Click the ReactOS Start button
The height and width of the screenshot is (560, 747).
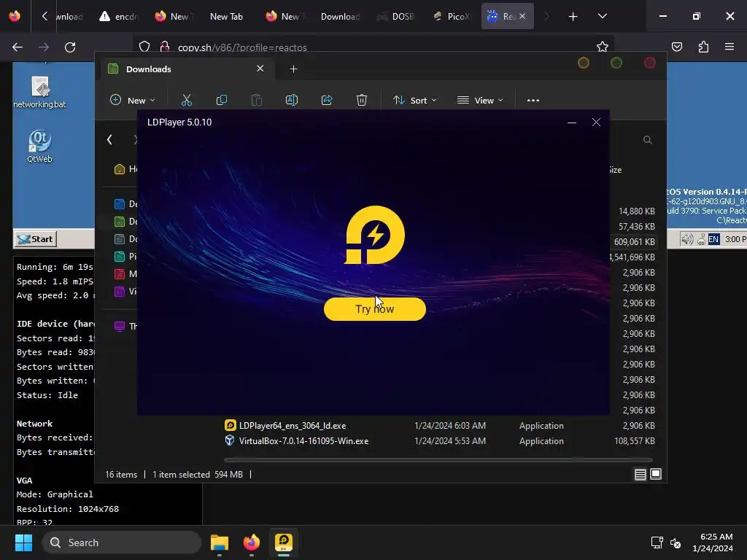click(x=36, y=239)
